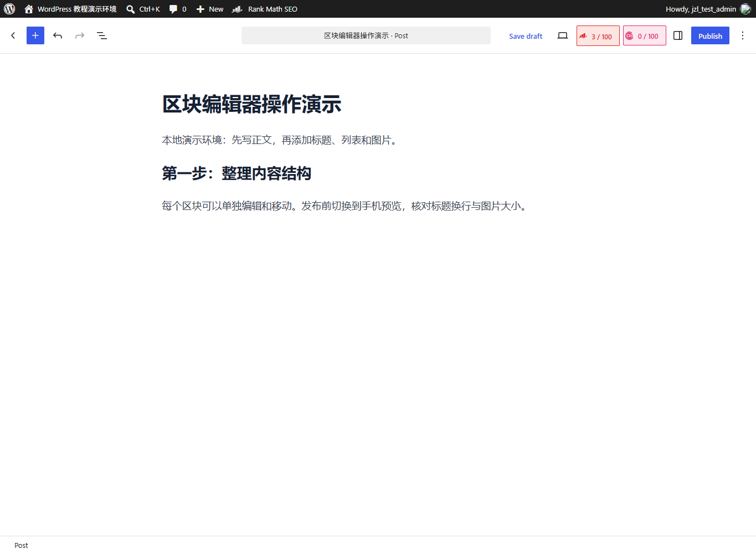Click Post breadcrumb in footer
Image resolution: width=756 pixels, height=554 pixels.
coord(21,545)
